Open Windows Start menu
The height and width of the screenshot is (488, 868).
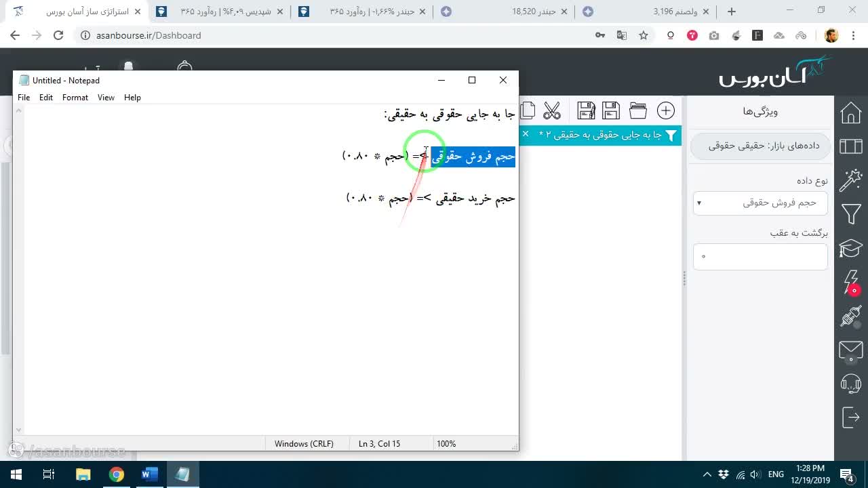16,474
